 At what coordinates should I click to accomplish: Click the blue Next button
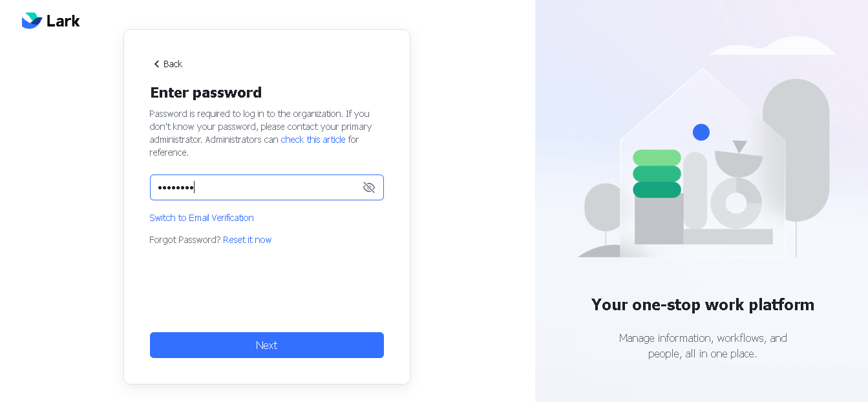267,345
